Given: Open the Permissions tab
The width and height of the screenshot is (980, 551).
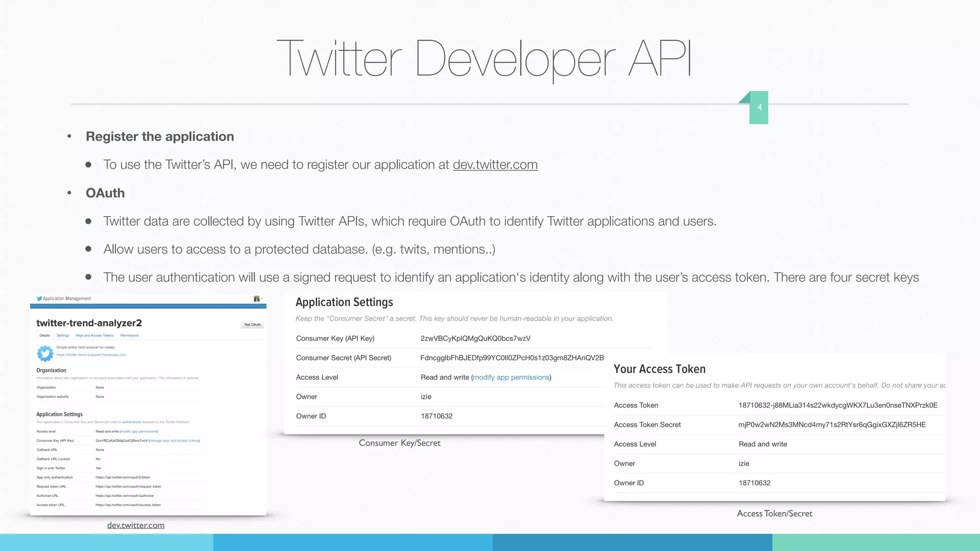Looking at the screenshot, I should (129, 335).
